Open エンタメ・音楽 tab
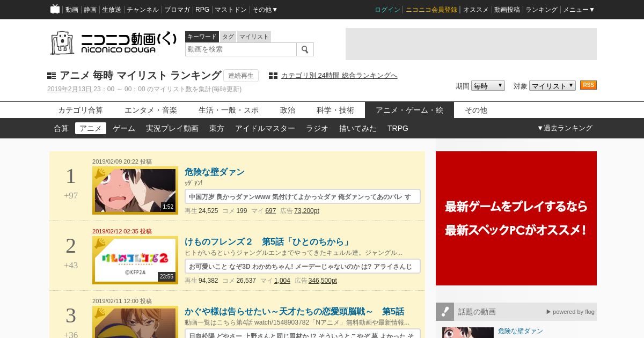This screenshot has width=644, height=338. point(151,110)
